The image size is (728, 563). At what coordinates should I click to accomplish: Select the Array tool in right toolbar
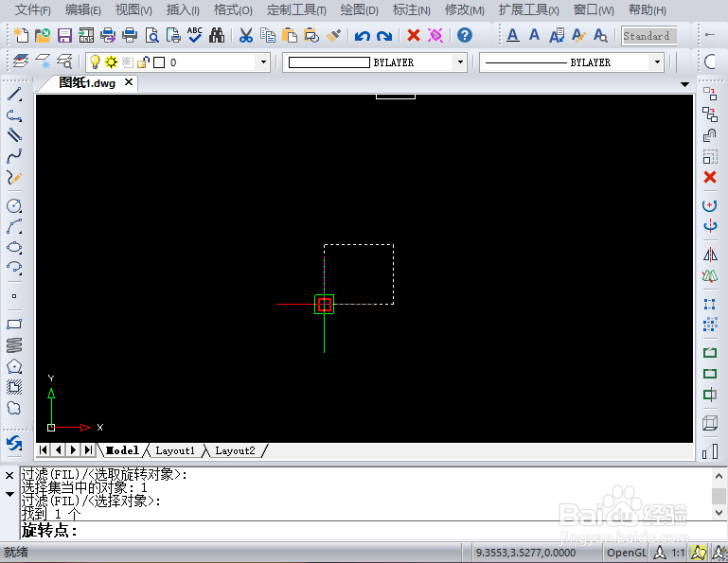click(x=710, y=305)
